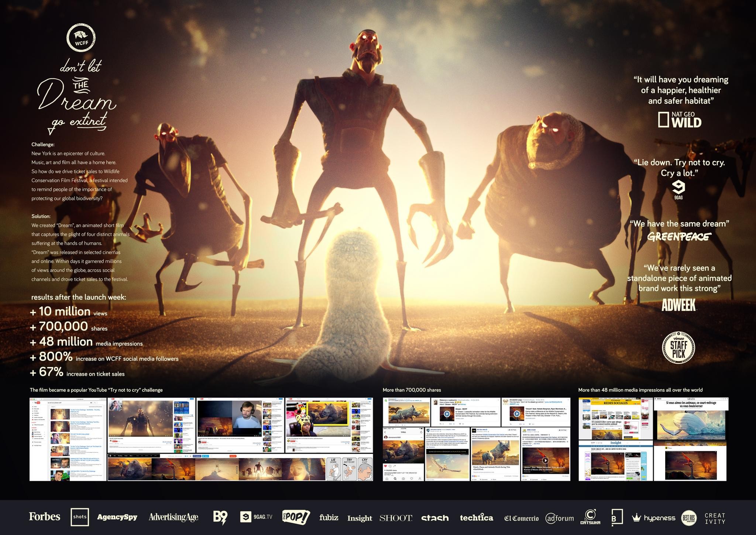The width and height of the screenshot is (756, 535).
Task: Click the "don't let the Dream go extinct" title
Action: coord(77,97)
